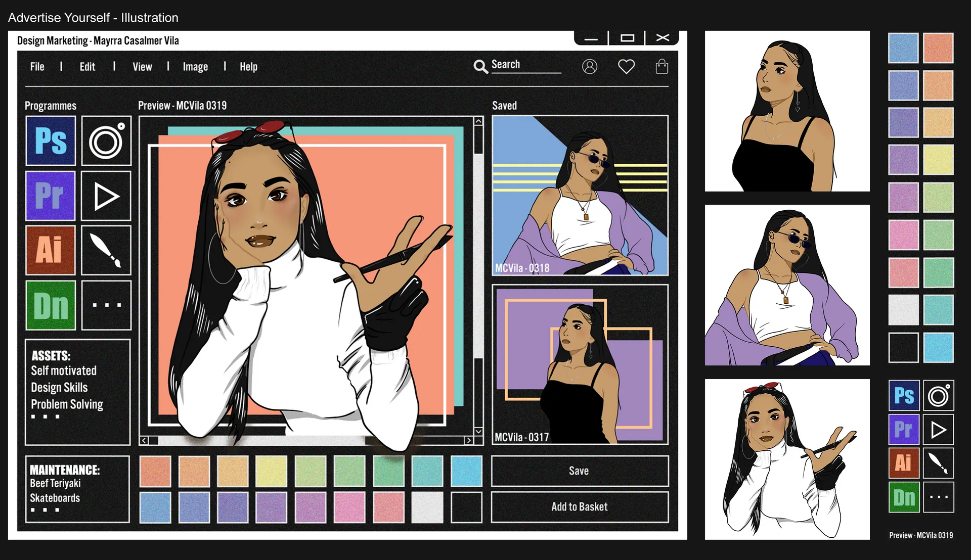Click the Add to Basket button
Viewport: 971px width, 560px height.
tap(580, 506)
